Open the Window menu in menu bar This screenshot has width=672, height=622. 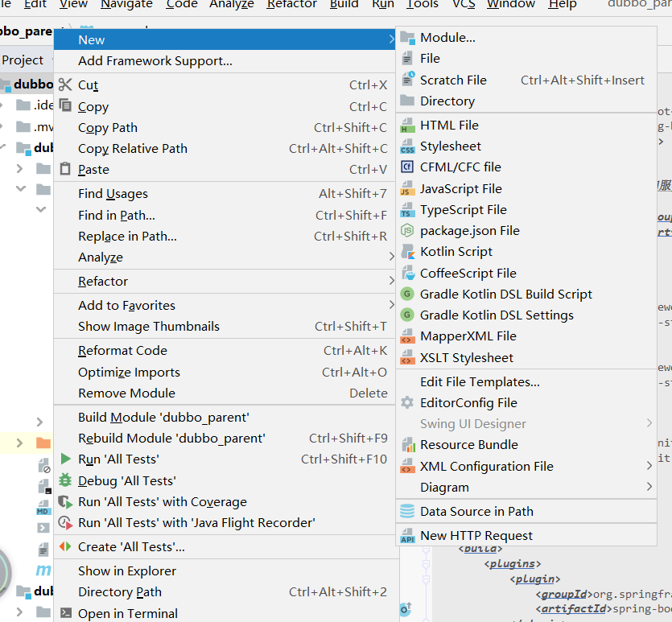[x=511, y=4]
